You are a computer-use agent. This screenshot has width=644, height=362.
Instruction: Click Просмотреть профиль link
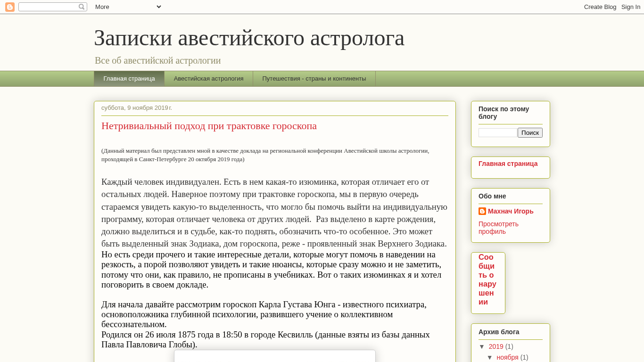click(498, 228)
